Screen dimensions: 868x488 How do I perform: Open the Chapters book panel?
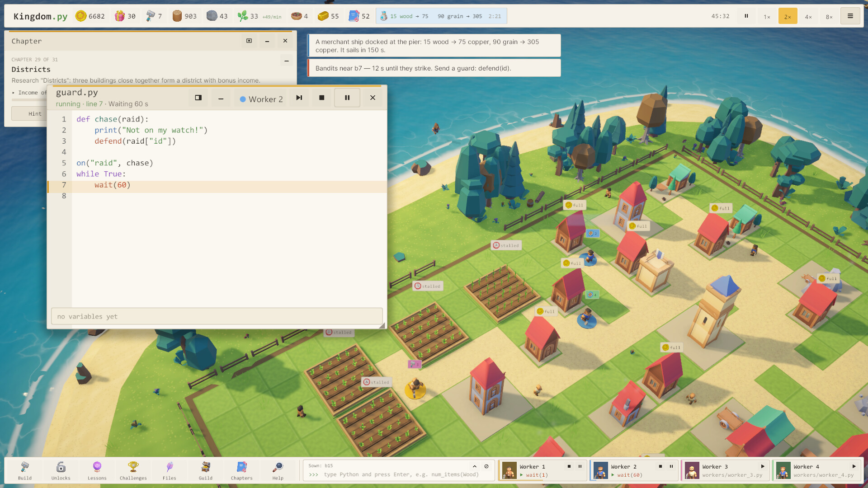[242, 470]
